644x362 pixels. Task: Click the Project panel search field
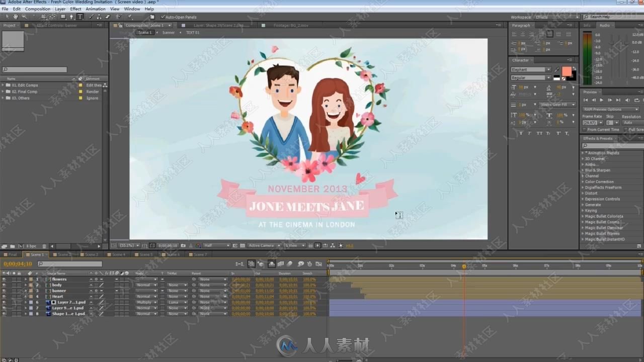pos(34,70)
